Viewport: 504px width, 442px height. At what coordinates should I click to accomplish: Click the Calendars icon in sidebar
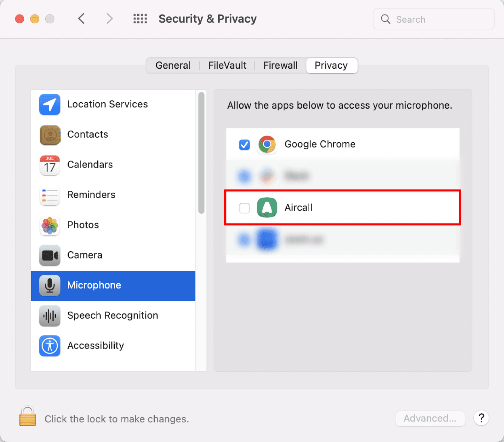(x=49, y=165)
